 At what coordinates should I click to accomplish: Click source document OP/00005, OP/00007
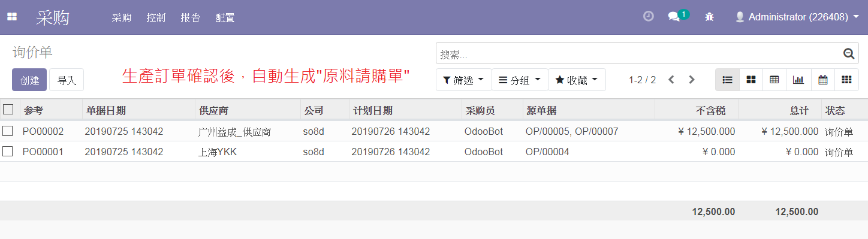point(572,131)
